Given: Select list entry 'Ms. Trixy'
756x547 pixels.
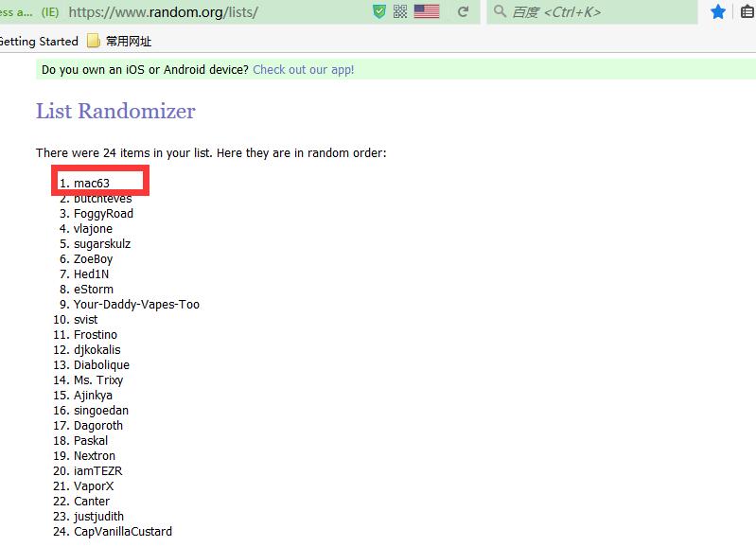Looking at the screenshot, I should [98, 380].
